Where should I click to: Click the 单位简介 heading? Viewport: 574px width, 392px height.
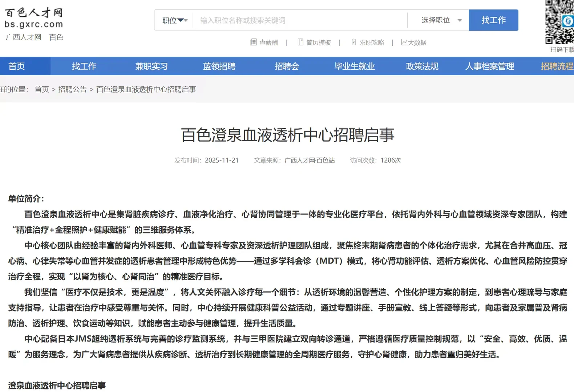pos(26,199)
